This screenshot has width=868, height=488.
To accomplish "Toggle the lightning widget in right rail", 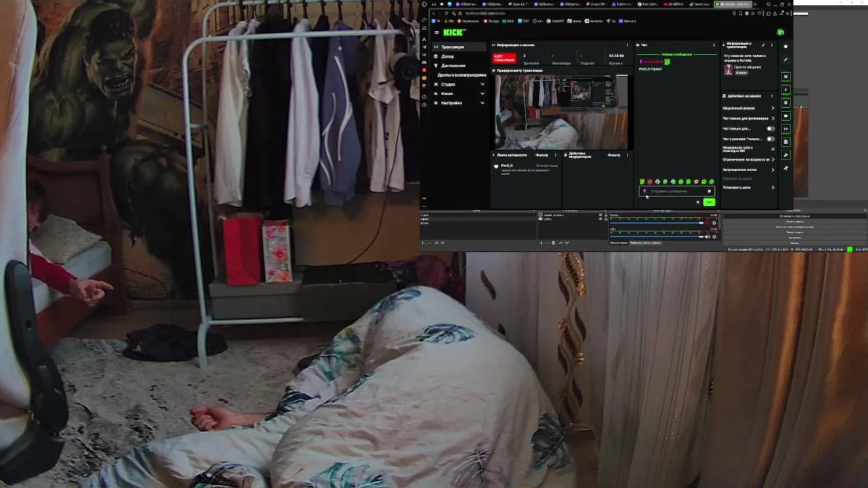I will [786, 89].
